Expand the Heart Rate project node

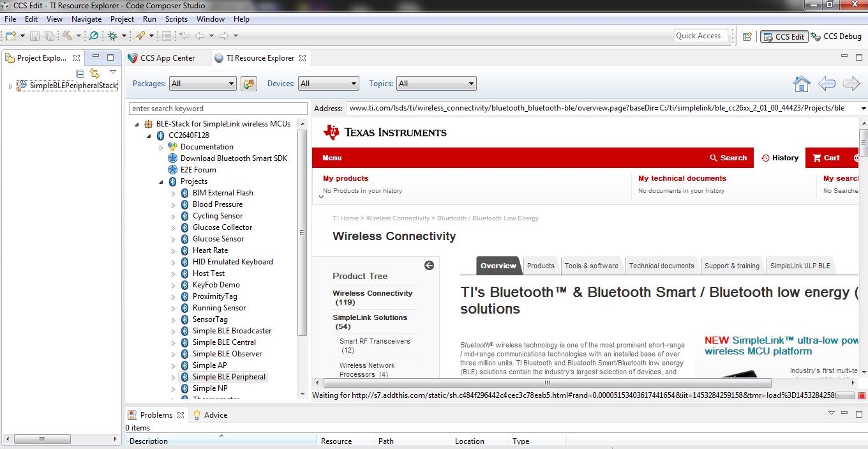coord(174,251)
